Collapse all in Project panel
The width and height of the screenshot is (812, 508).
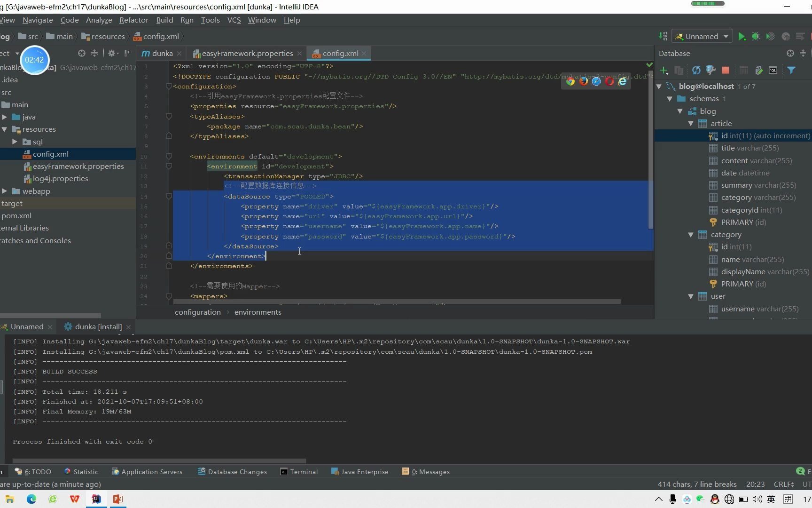[94, 53]
